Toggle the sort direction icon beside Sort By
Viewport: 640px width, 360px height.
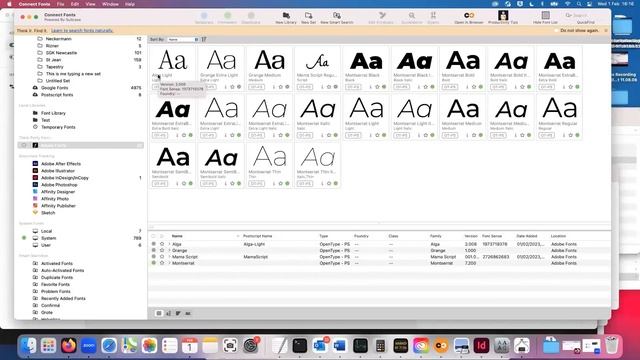pos(204,40)
